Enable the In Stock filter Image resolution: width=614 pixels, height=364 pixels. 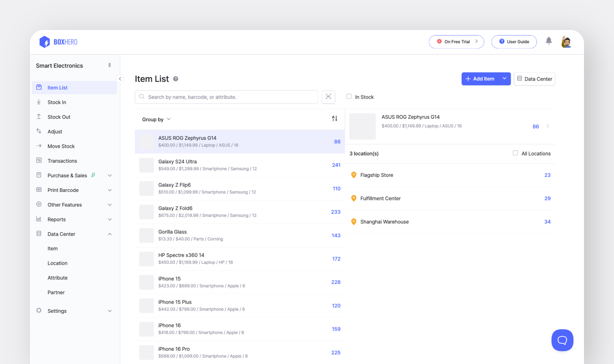click(349, 97)
